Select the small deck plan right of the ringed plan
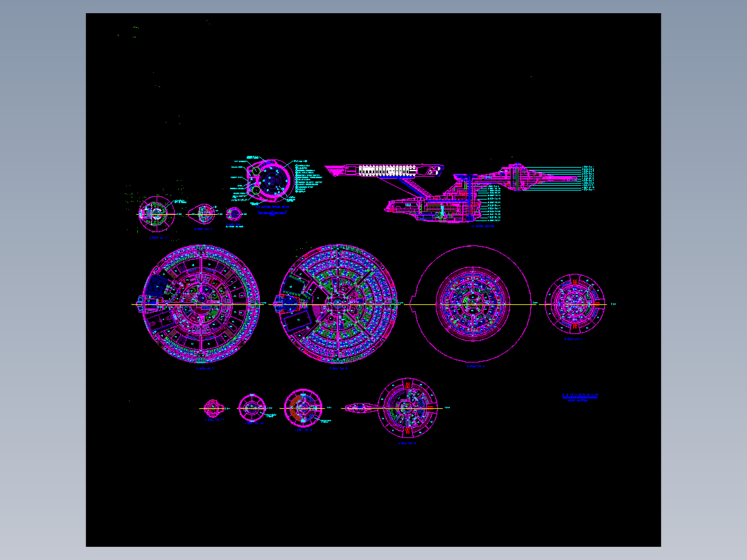Image resolution: width=747 pixels, height=560 pixels. (x=574, y=304)
